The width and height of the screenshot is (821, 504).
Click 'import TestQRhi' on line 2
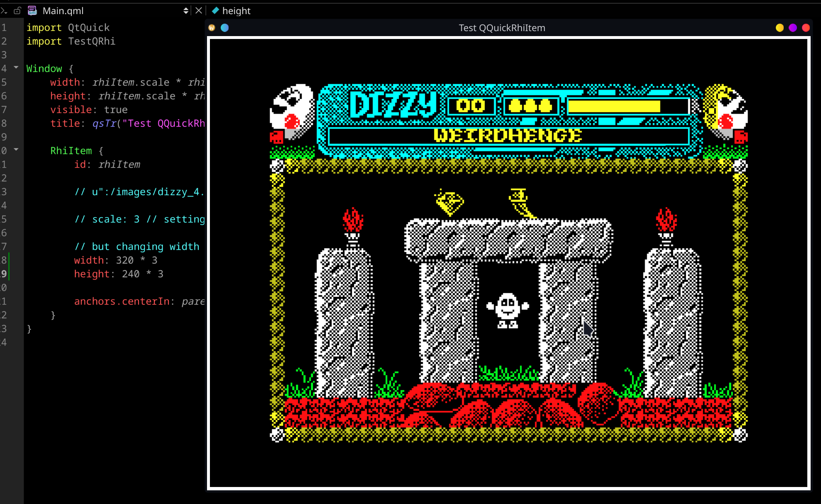71,41
